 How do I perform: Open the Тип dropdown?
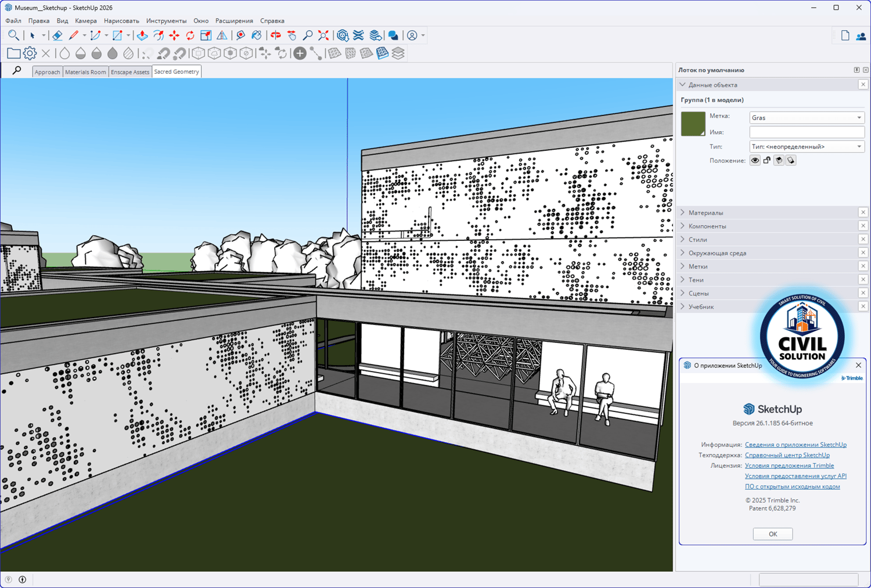pos(807,147)
